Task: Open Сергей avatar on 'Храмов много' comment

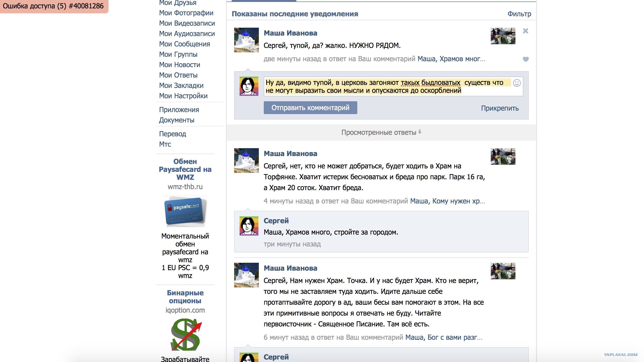Action: [x=249, y=226]
